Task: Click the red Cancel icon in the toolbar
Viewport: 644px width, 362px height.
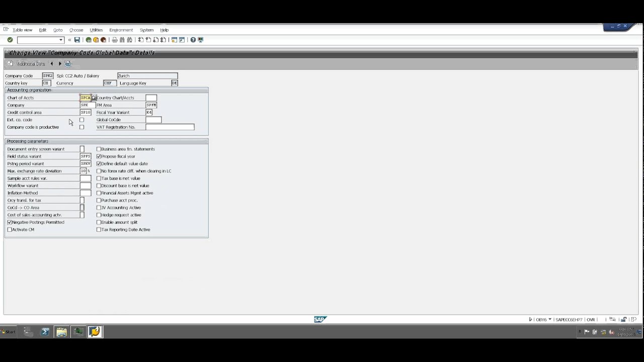Action: pyautogui.click(x=103, y=40)
